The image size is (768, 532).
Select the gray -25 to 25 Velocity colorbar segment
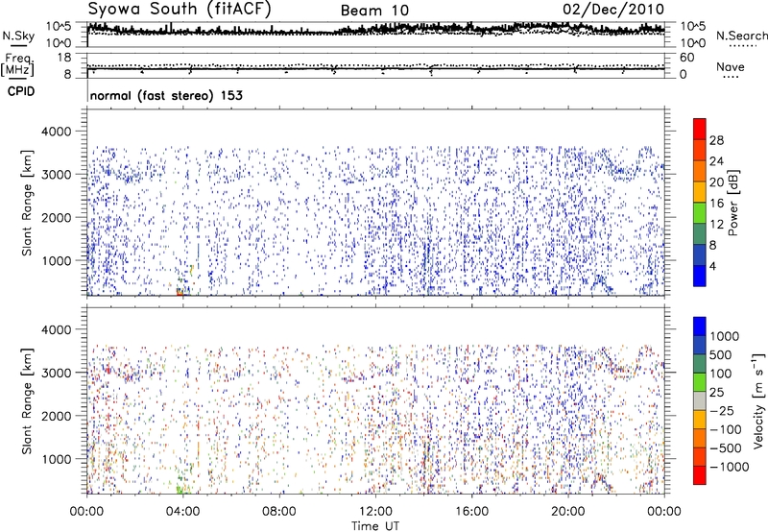(x=700, y=400)
